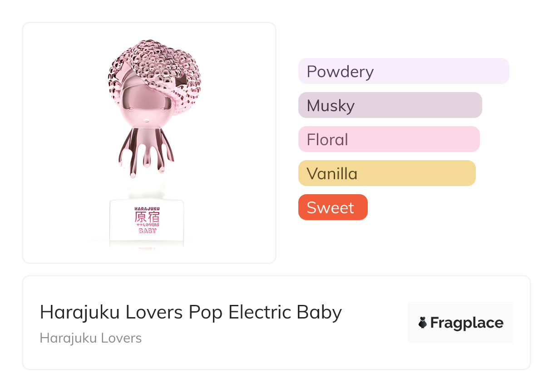Click the gray Harajuku Lovers brand subtitle

click(91, 338)
